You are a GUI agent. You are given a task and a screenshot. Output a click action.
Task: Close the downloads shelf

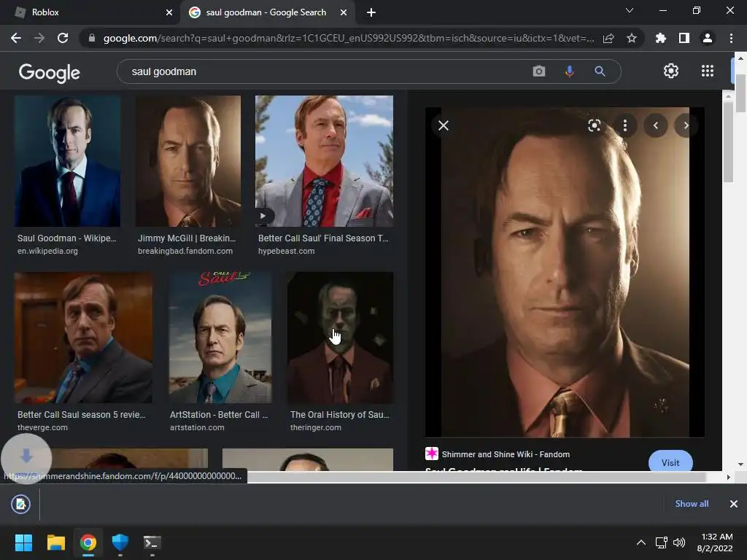[x=734, y=504]
